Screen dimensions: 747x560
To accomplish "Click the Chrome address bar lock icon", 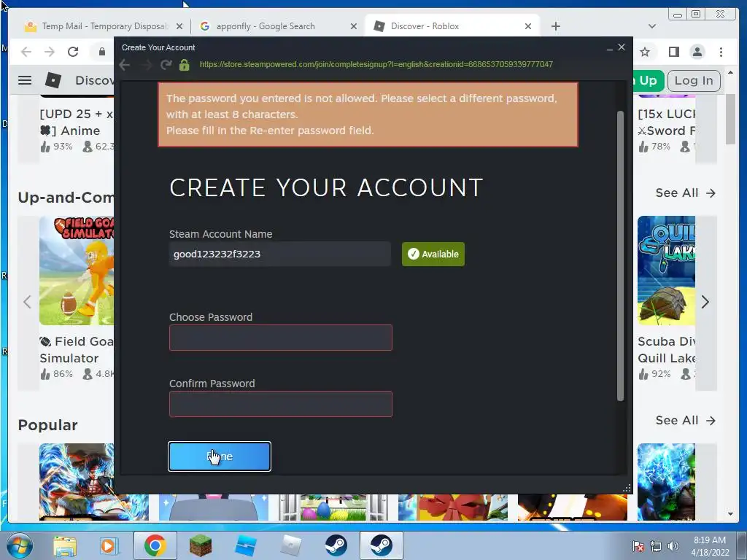I will [102, 52].
